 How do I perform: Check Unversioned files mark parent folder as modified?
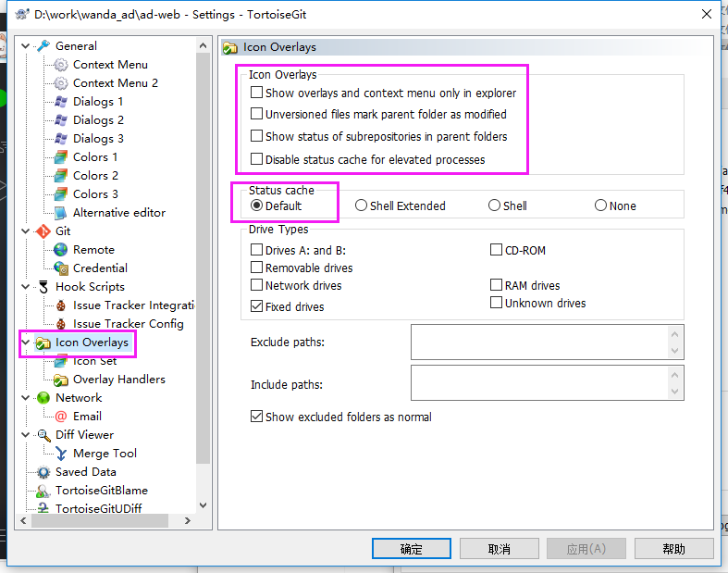click(x=257, y=114)
